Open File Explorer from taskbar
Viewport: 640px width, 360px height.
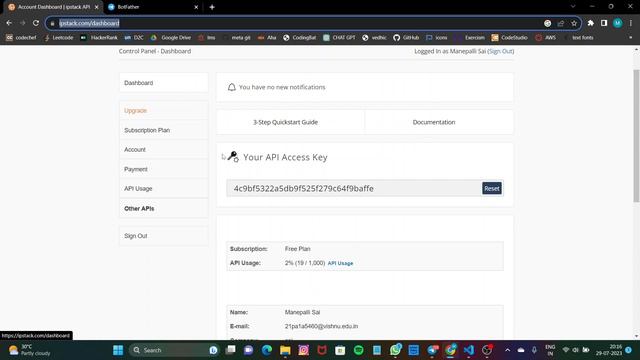[285, 350]
